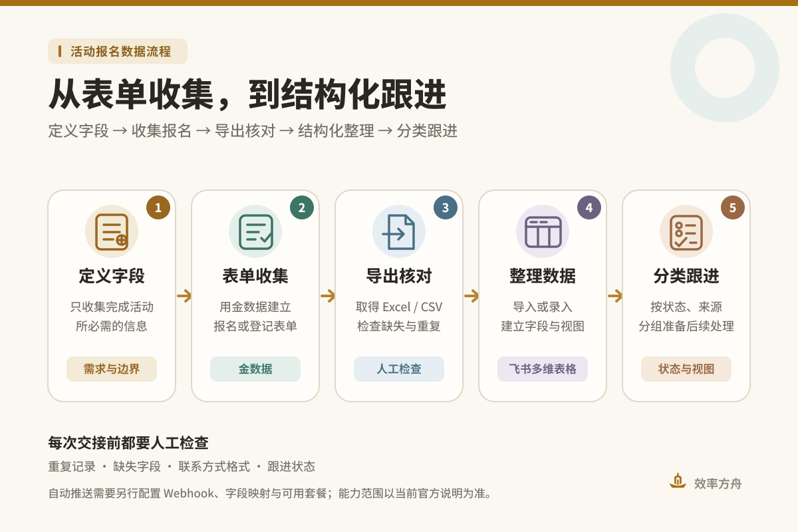The image size is (798, 532).
Task: Select the 状态与视图 tag
Action: point(686,369)
